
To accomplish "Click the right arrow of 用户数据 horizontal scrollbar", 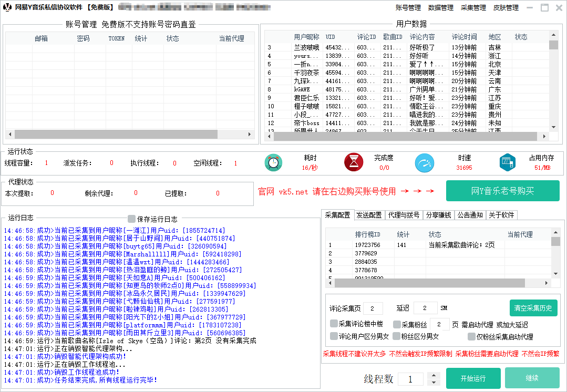I will click(544, 136).
